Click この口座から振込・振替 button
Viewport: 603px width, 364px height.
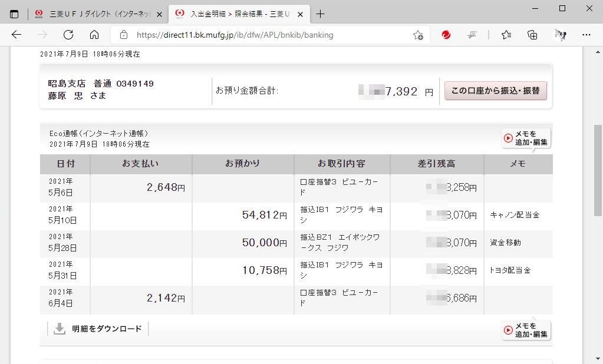pyautogui.click(x=495, y=91)
